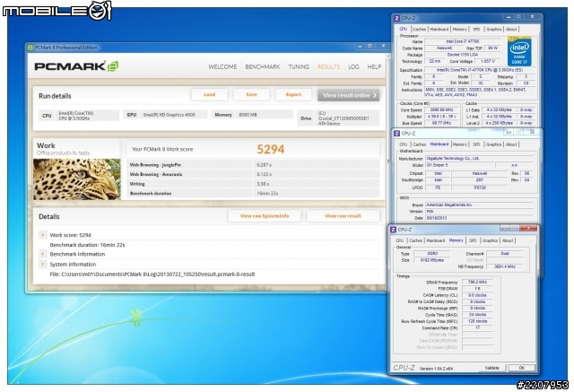Select About tab in middle CPU-Z window

[511, 144]
